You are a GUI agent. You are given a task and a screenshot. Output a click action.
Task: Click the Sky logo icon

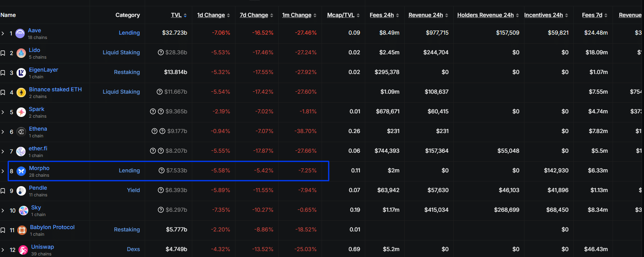24,211
